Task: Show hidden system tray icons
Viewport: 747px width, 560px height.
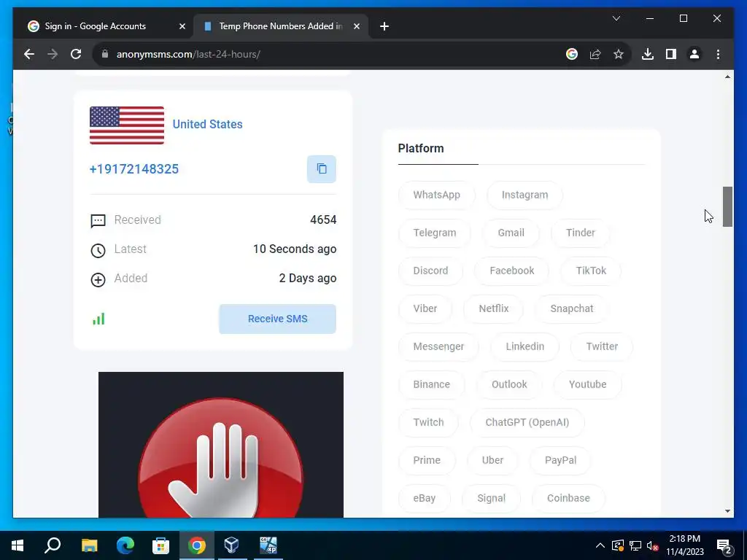Action: click(600, 545)
